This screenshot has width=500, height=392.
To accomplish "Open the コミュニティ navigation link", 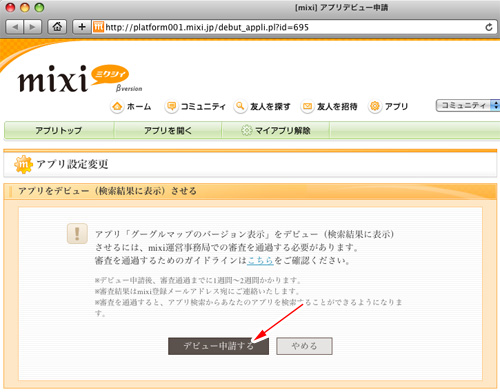I will click(x=203, y=107).
